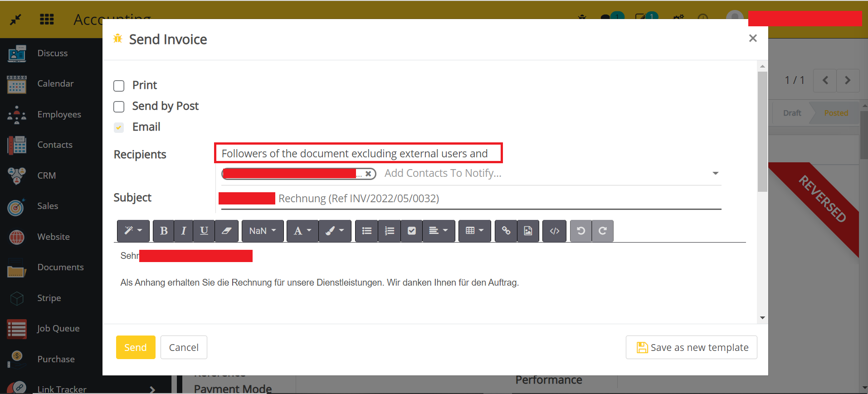Toggle the Email checkbox
The image size is (868, 394).
119,127
